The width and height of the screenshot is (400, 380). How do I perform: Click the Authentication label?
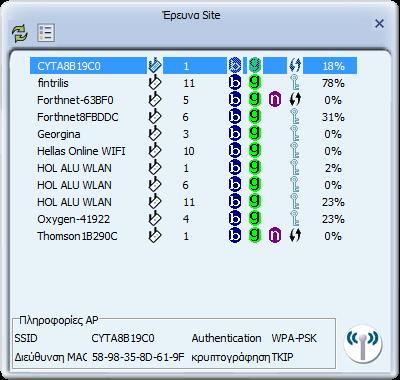226,338
